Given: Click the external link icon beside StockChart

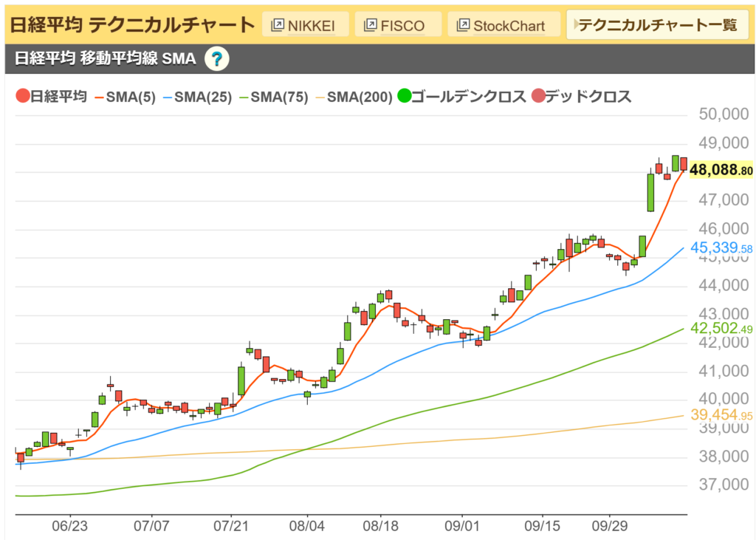Looking at the screenshot, I should click(x=464, y=26).
